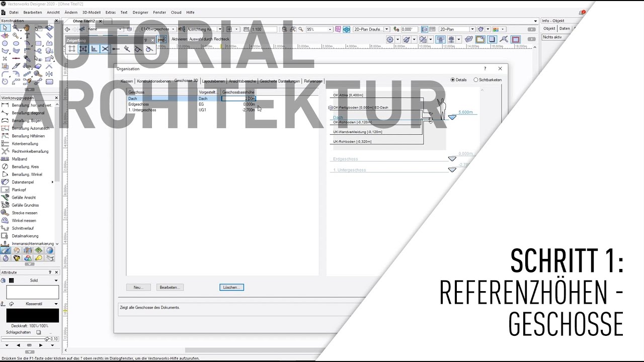Screen dimensions: 644x362
Task: Select the Sichtbarkeiten radio button
Action: pos(475,80)
